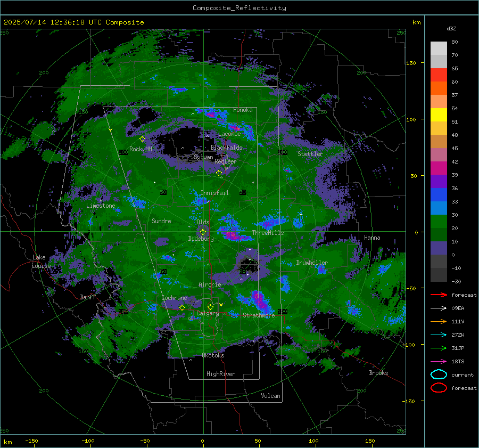Image resolution: width=479 pixels, height=448 pixels.
Task: Click the Vulcan town label
Action: tap(270, 396)
